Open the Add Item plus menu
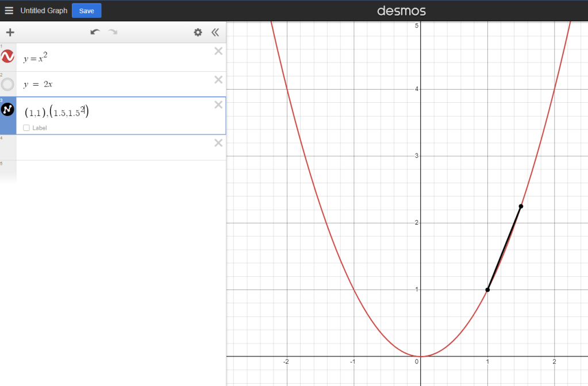 click(10, 32)
